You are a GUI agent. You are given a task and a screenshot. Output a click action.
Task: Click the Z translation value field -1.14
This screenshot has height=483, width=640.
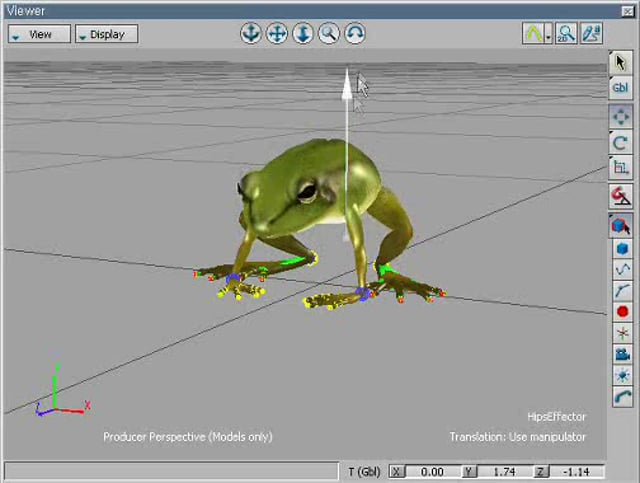pos(576,472)
